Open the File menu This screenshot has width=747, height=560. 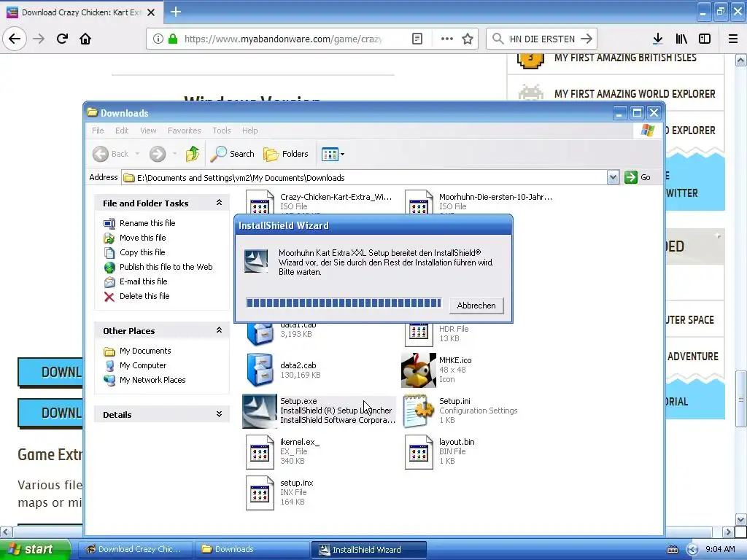tap(98, 131)
